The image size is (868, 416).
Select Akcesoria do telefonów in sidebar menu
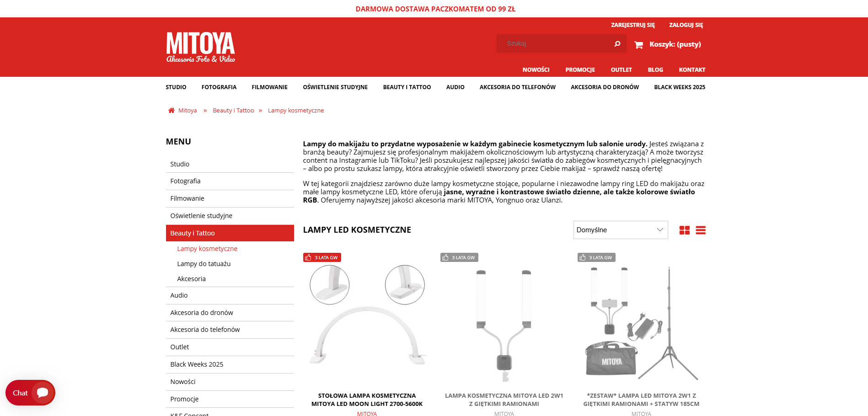click(230, 330)
